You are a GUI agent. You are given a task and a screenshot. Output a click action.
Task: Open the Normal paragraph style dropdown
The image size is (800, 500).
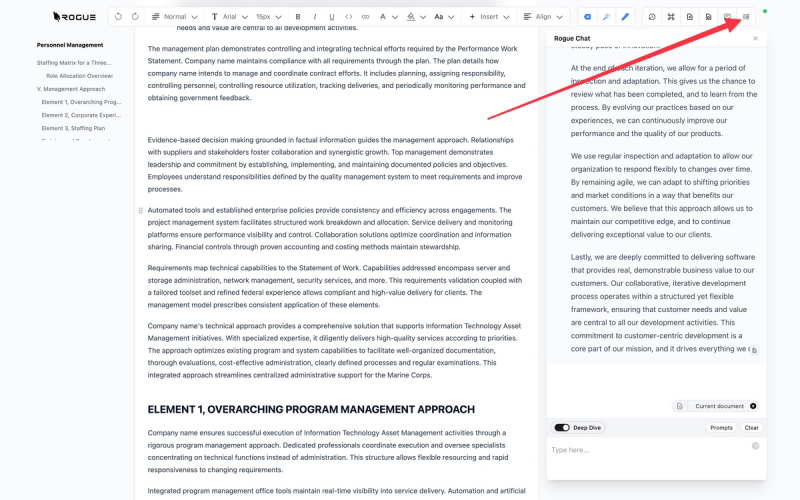point(174,17)
